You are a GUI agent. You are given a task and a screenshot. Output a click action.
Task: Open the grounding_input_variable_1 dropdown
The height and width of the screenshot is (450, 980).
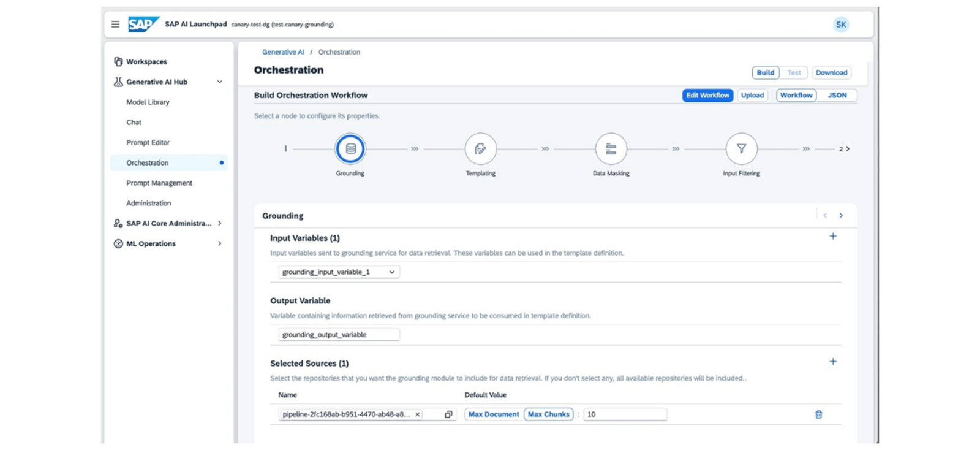click(339, 272)
